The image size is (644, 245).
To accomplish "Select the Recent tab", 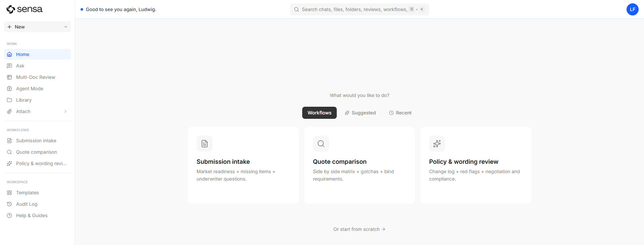I will pyautogui.click(x=400, y=113).
